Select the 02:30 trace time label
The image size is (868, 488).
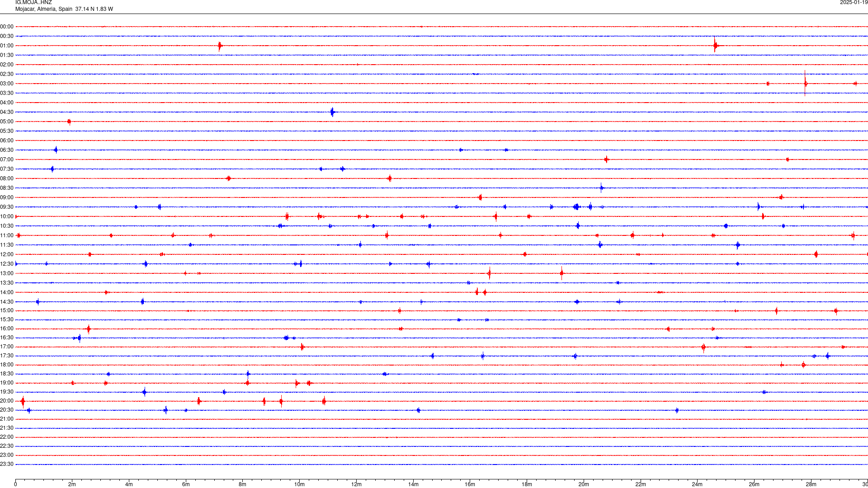tap(7, 74)
